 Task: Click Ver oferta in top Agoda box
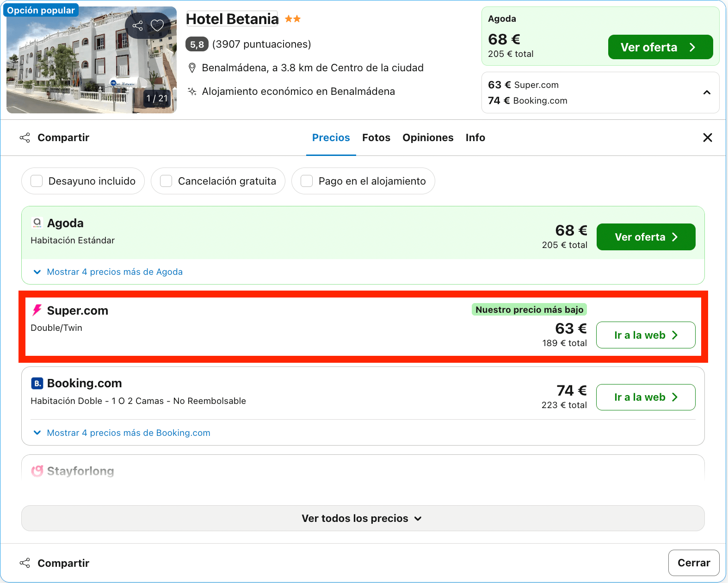pyautogui.click(x=660, y=47)
